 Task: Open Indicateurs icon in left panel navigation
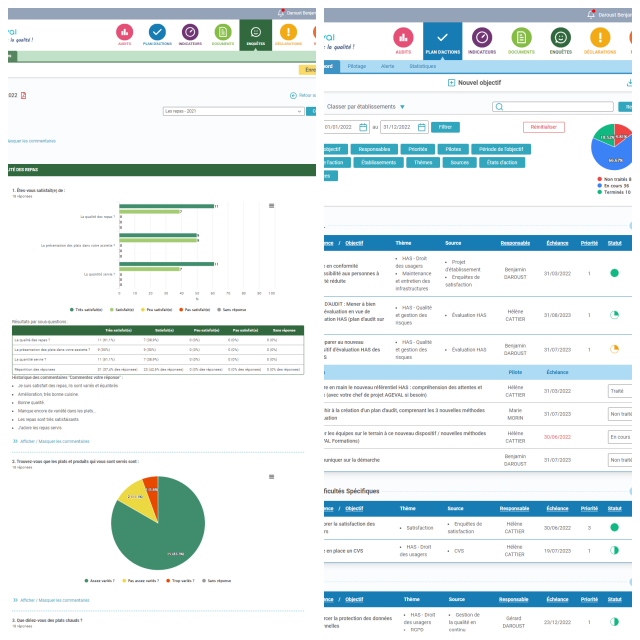click(190, 32)
